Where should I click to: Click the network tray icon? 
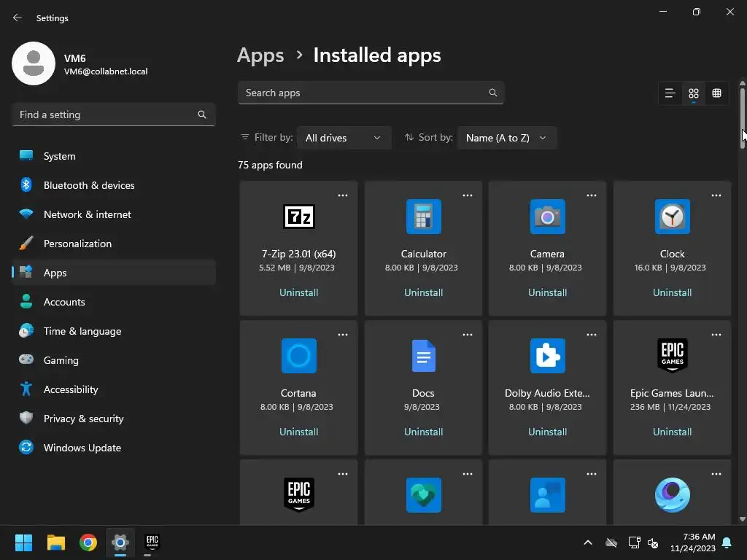coord(634,542)
